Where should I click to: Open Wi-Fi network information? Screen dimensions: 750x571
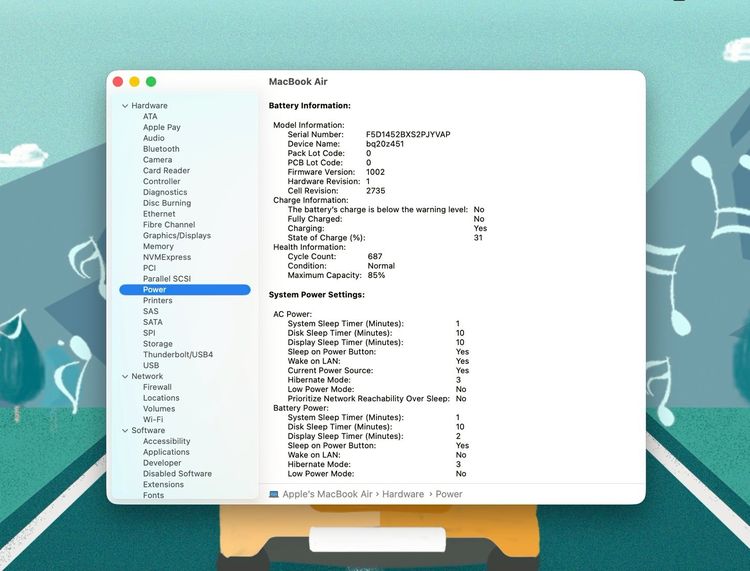153,419
